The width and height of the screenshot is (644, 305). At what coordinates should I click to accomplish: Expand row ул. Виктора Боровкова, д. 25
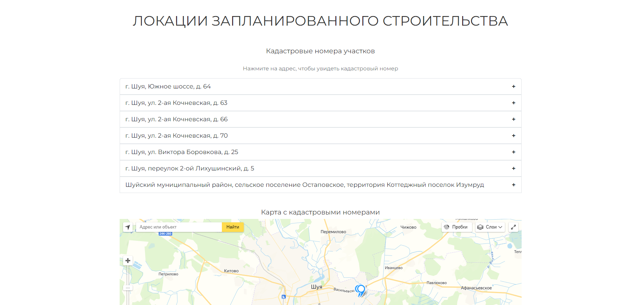pyautogui.click(x=320, y=152)
